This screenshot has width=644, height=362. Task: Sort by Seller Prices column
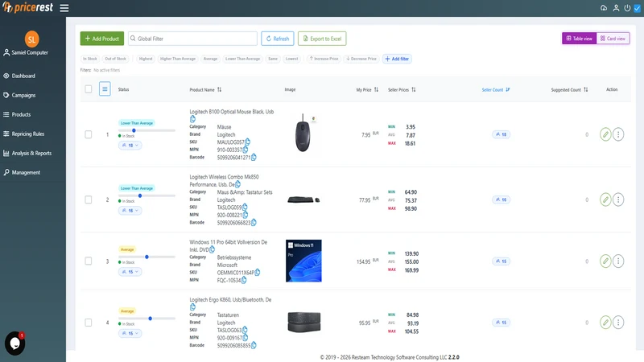click(x=414, y=89)
